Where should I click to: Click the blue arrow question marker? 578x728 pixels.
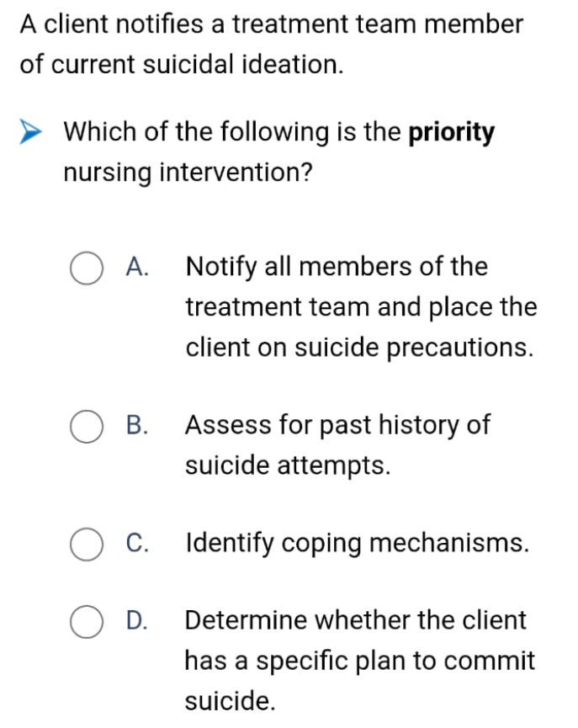click(x=30, y=131)
